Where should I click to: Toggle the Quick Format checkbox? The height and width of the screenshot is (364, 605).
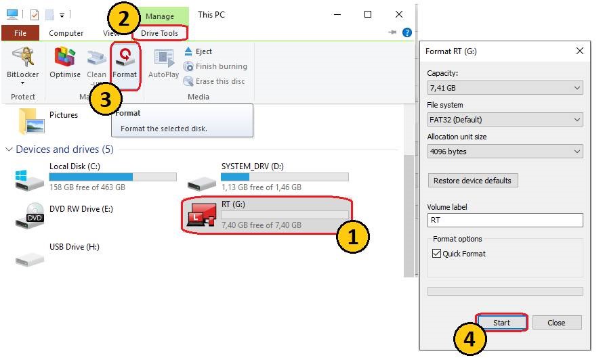[436, 254]
